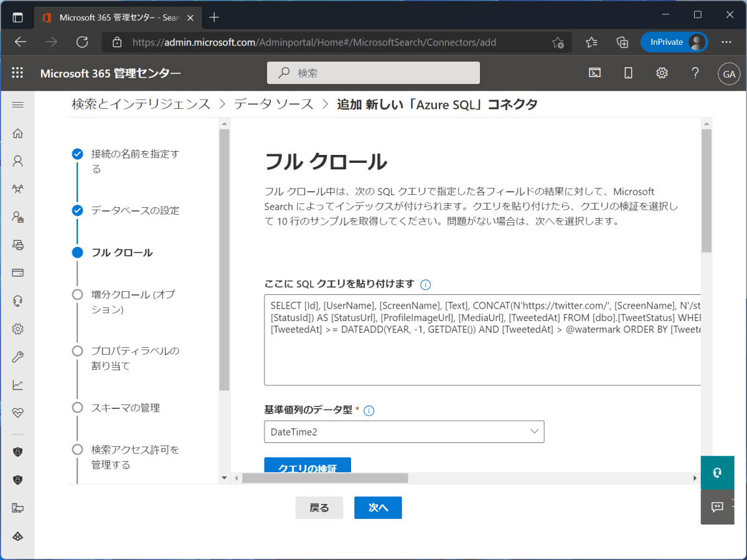Open the second Compliance shield sidebar icon
The image size is (747, 560).
point(17,480)
